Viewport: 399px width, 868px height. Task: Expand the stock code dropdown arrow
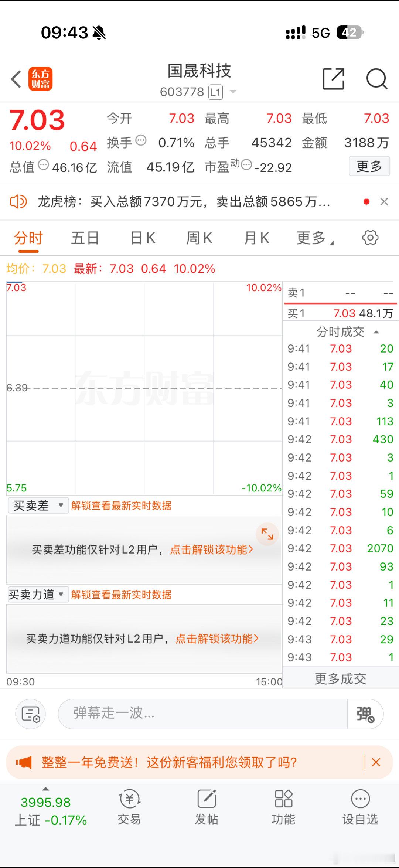(x=233, y=92)
